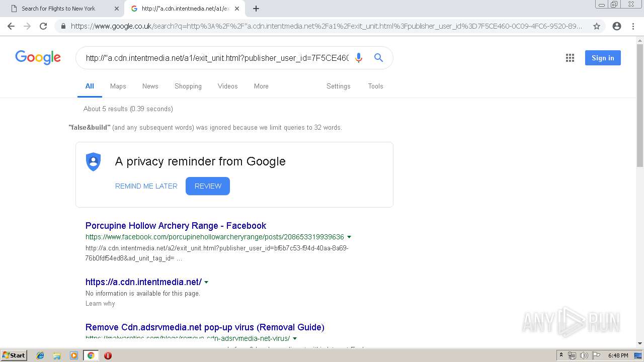The height and width of the screenshot is (362, 644).
Task: Click the REVIEW privacy button
Action: [x=208, y=186]
